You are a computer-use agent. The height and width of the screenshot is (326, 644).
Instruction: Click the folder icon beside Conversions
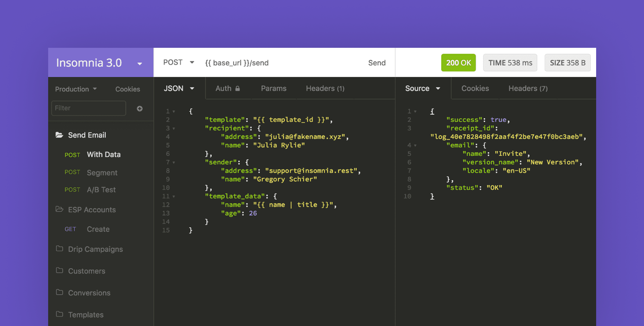(59, 292)
